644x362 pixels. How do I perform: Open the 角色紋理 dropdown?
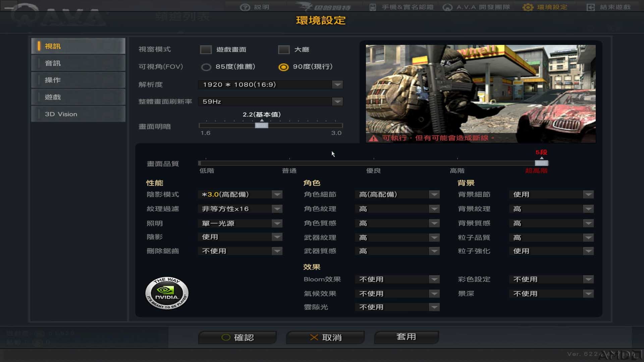click(397, 209)
